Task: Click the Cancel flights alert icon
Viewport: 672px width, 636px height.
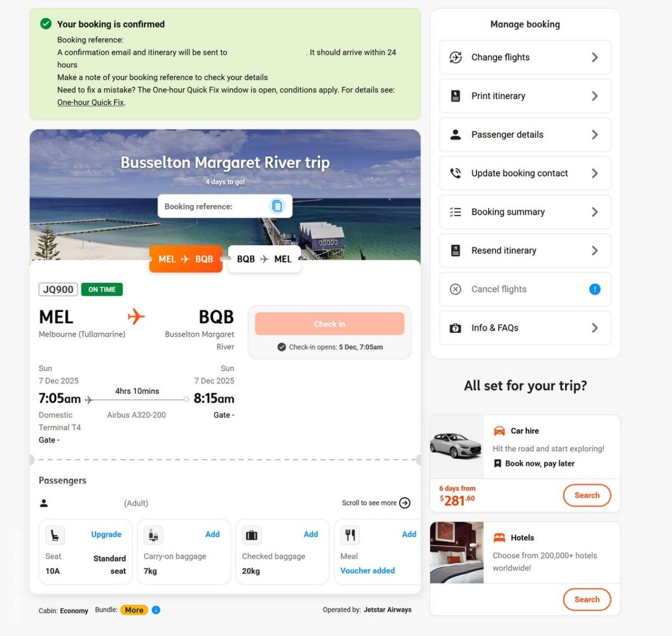Action: point(595,289)
